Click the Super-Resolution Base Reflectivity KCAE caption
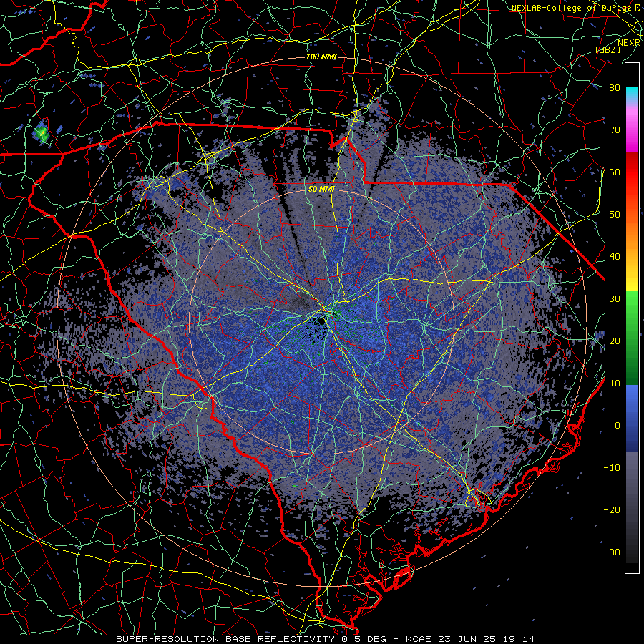The width and height of the screenshot is (644, 644). pos(326,639)
